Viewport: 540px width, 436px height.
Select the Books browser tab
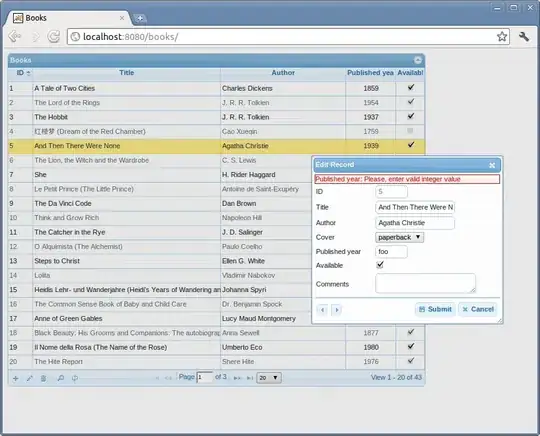(68, 18)
